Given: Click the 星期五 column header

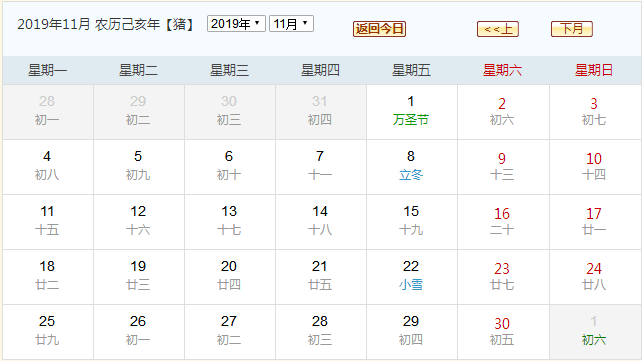Looking at the screenshot, I should 411,70.
